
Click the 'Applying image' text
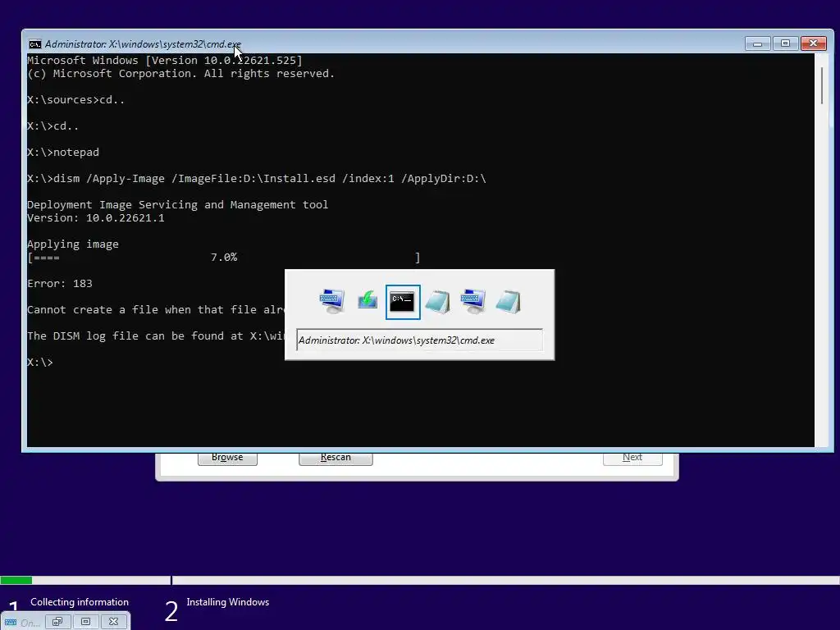tap(73, 244)
